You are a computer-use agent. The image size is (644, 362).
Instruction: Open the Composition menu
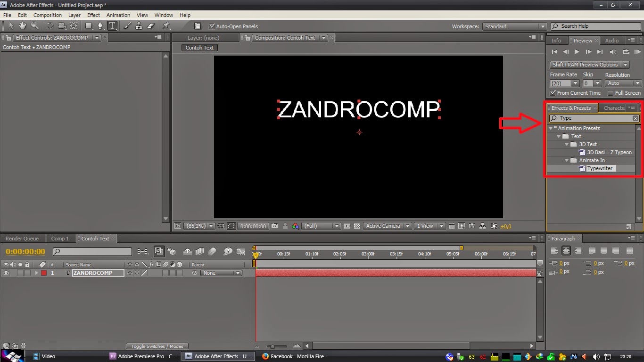click(48, 15)
